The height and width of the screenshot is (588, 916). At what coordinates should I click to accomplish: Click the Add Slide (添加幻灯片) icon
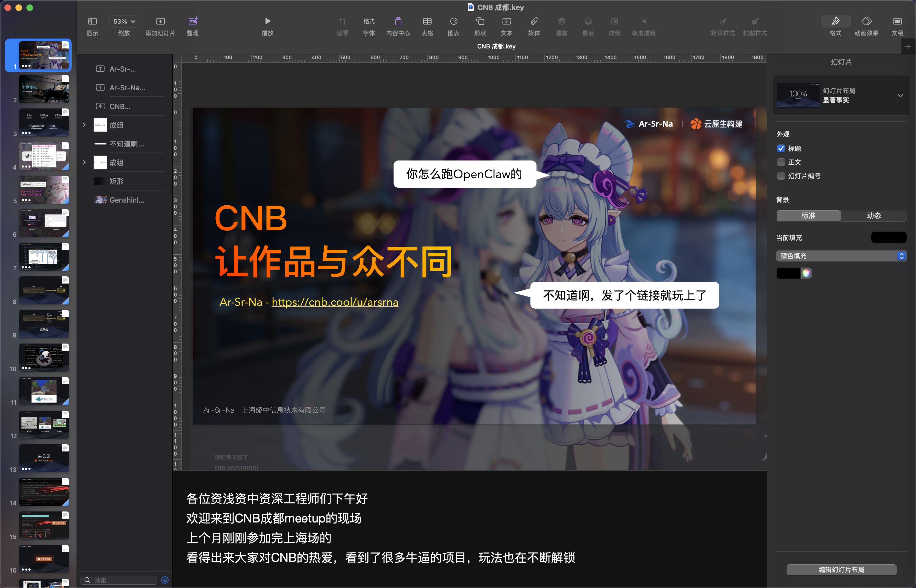point(161,21)
